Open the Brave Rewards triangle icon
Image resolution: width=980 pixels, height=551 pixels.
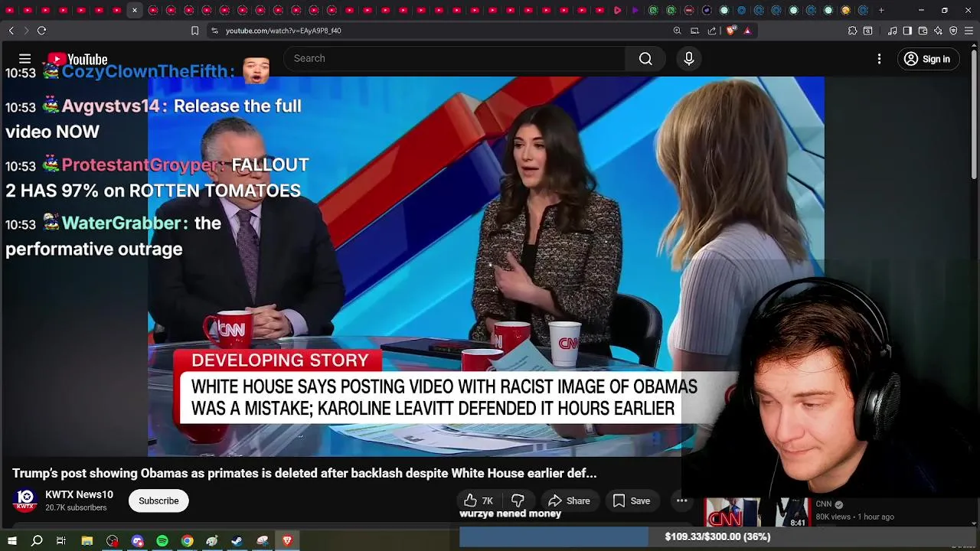click(x=747, y=31)
